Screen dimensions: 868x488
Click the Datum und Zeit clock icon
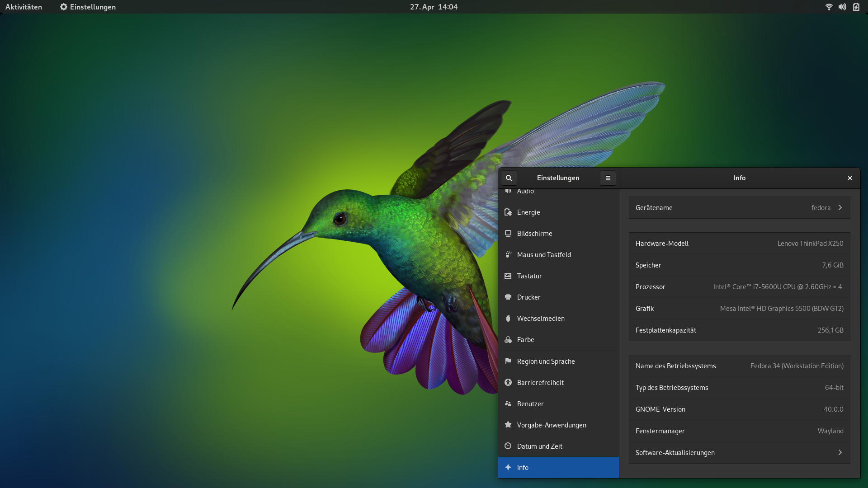[x=508, y=446]
